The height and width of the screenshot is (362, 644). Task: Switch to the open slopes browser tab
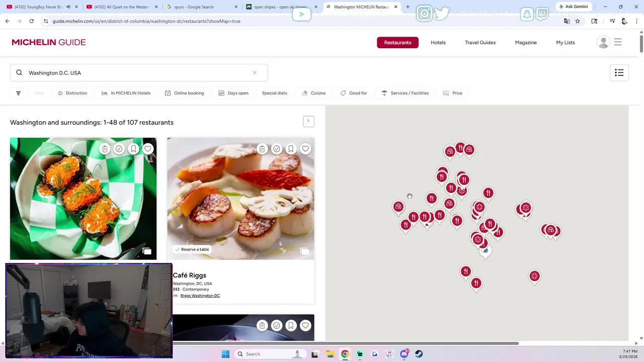(x=280, y=7)
